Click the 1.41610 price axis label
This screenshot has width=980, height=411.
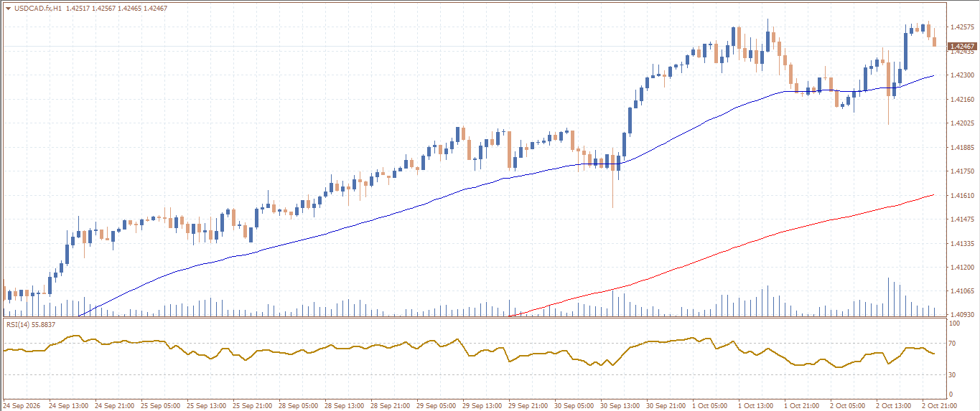[962, 195]
